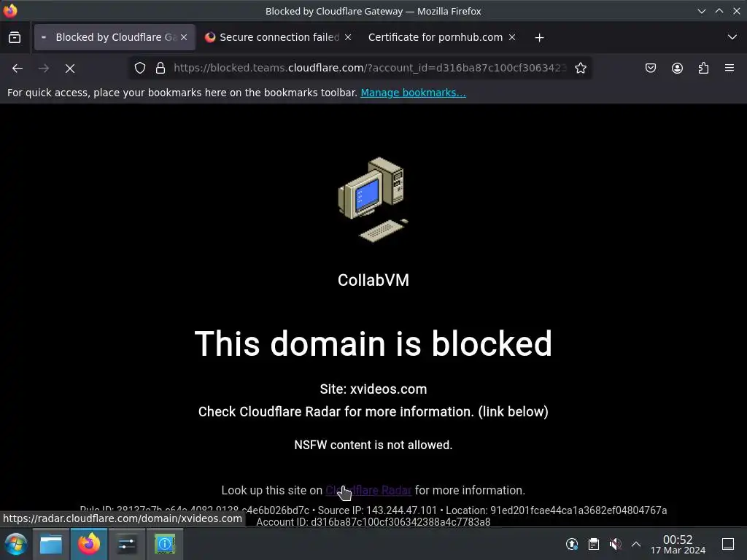Toggle the muted audio volume tray icon

tap(615, 544)
